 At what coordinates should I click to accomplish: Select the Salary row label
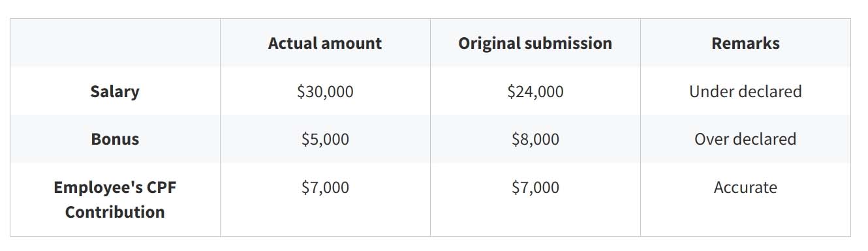pos(115,91)
